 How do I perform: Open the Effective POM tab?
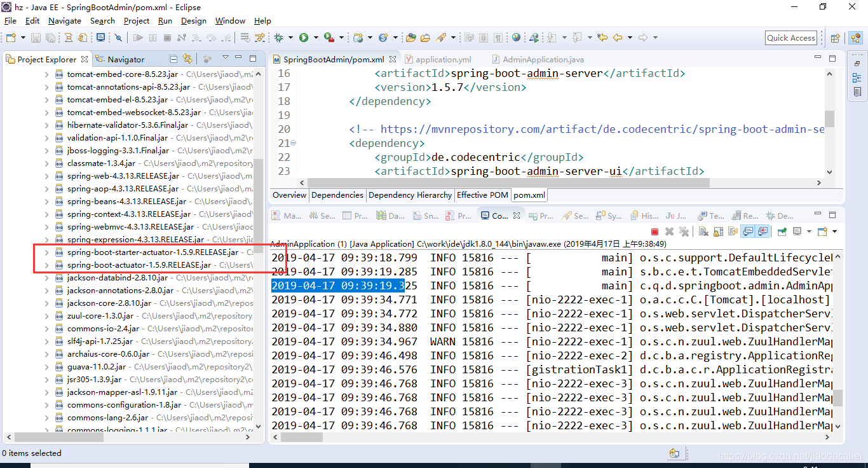(482, 195)
